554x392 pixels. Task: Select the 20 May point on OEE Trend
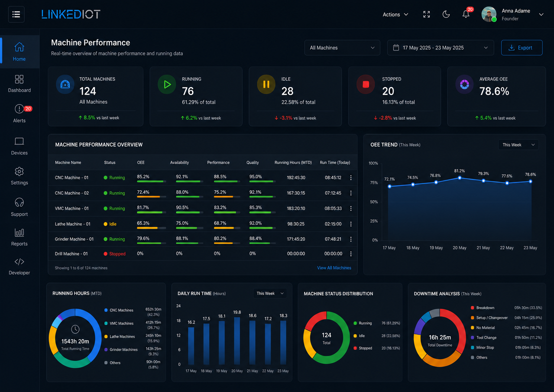460,178
